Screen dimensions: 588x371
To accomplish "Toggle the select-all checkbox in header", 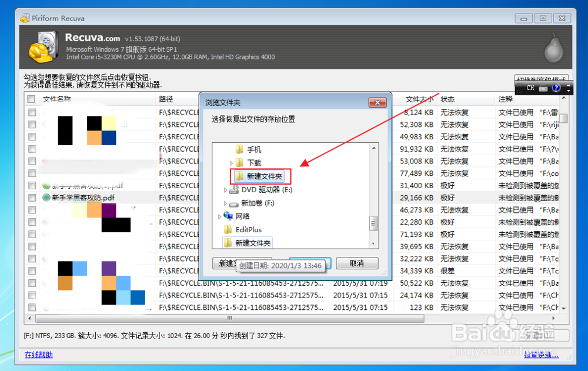I will pos(31,99).
